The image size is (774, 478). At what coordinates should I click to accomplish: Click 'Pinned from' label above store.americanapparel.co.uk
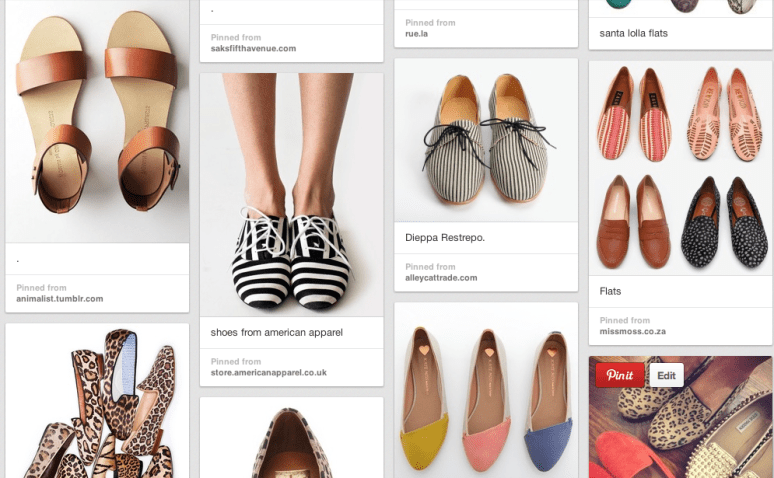pyautogui.click(x=236, y=362)
